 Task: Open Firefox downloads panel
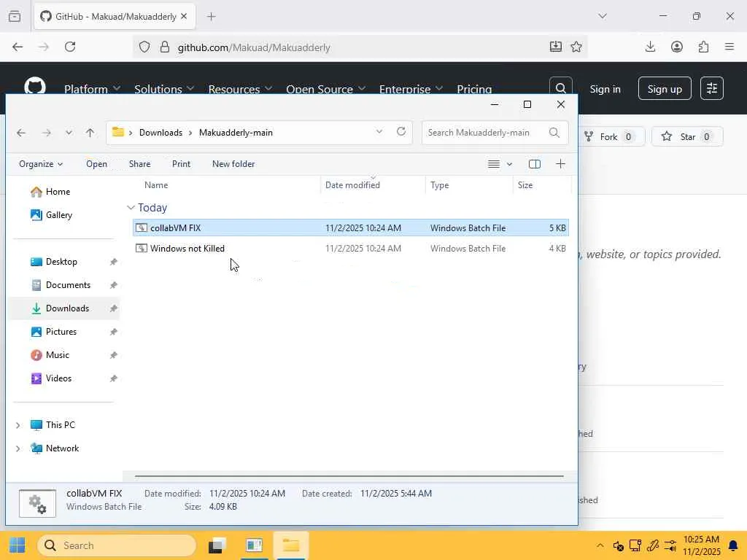coord(650,47)
